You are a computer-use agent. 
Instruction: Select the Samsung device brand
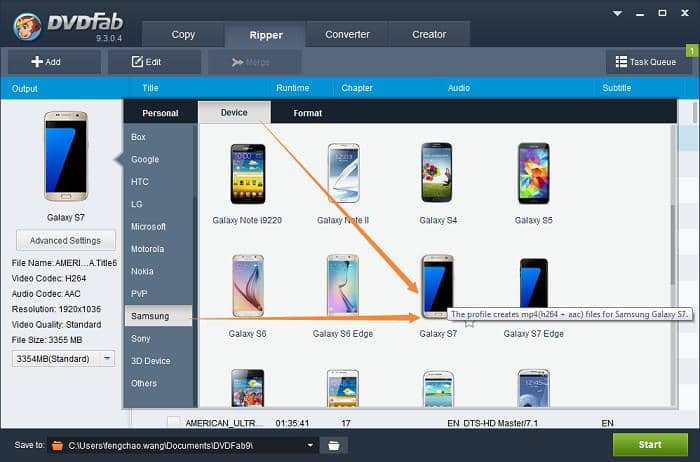pyautogui.click(x=158, y=316)
